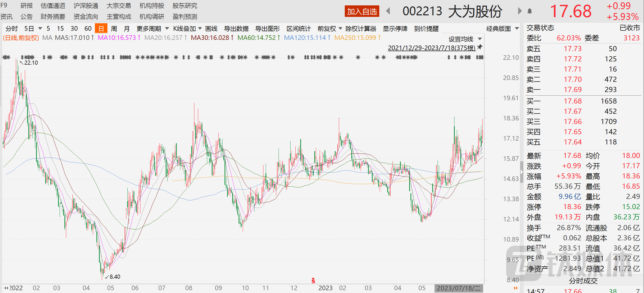Click the orange double-arrow icon at chart bottom-right
The image size is (644, 293).
[516, 288]
